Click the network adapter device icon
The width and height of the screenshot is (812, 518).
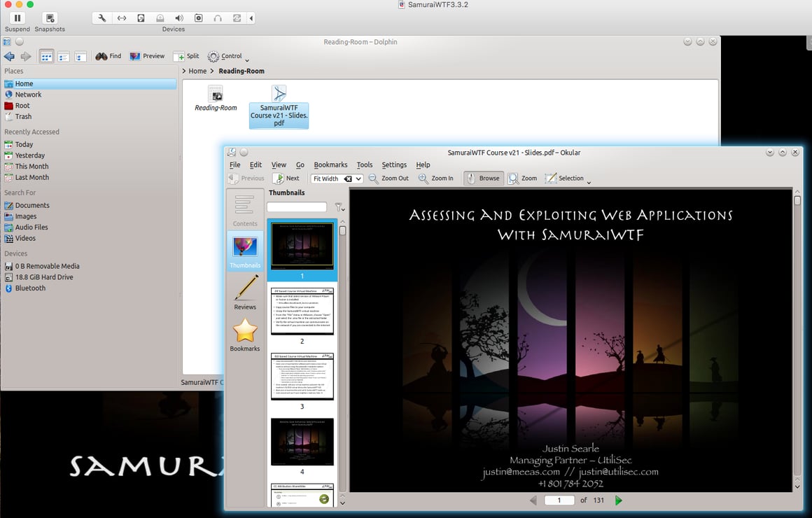click(x=122, y=18)
